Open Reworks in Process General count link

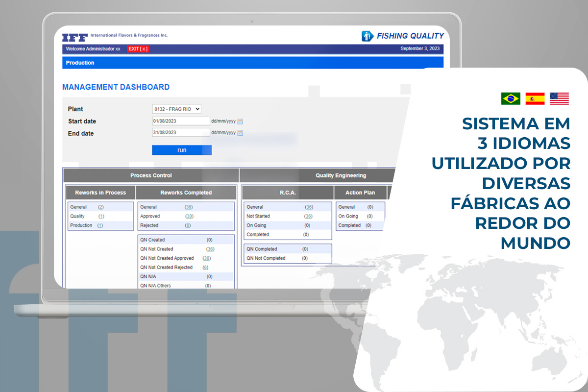(101, 207)
